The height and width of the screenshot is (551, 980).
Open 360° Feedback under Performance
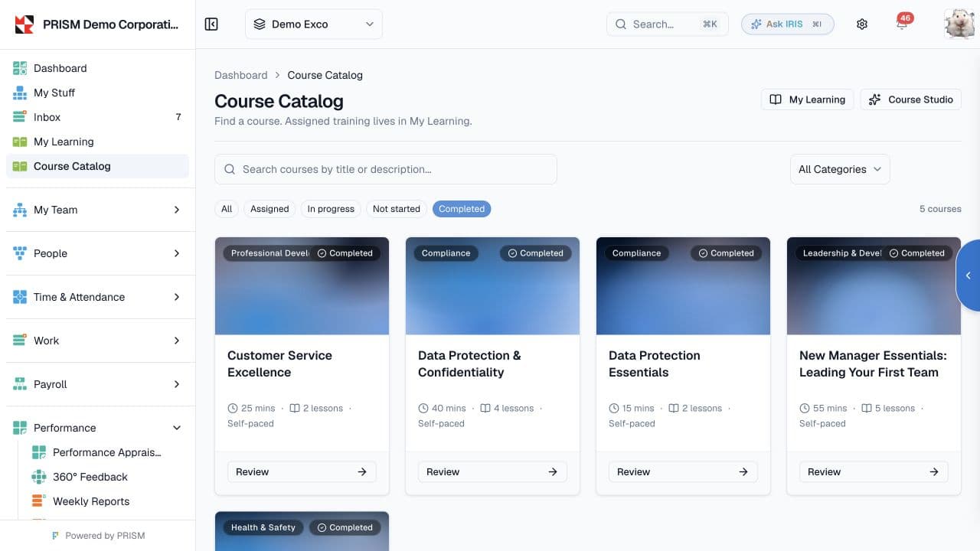[x=106, y=477]
